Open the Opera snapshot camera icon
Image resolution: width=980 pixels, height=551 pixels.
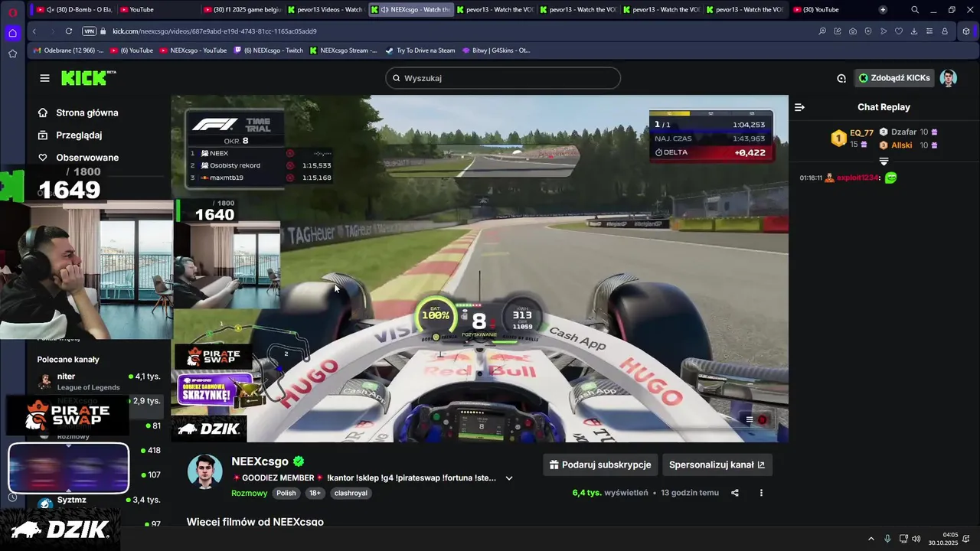pyautogui.click(x=853, y=31)
